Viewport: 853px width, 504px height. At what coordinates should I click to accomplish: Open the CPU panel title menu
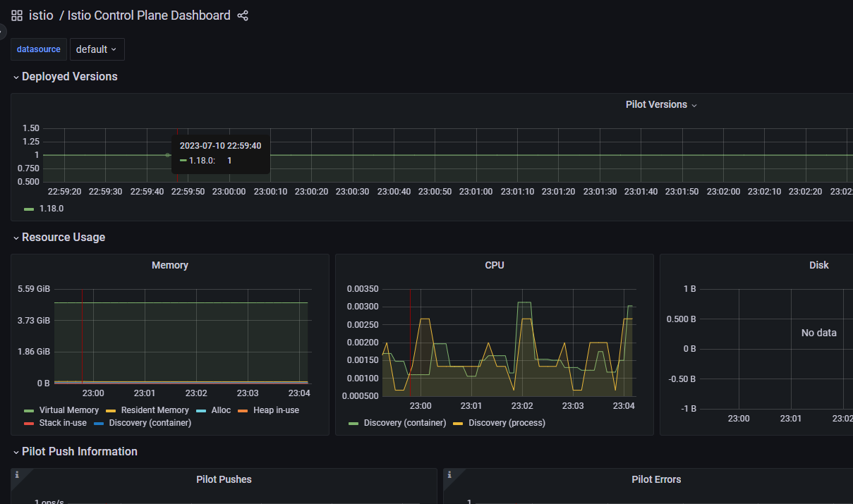tap(495, 265)
